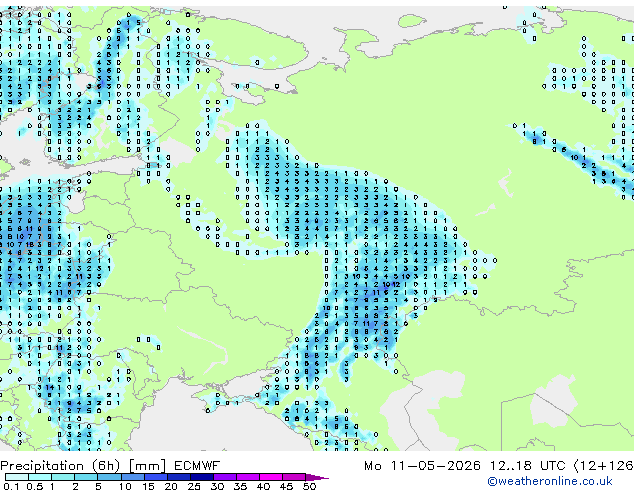
Task: Click the '50' legend scale value
Action: coord(309,486)
